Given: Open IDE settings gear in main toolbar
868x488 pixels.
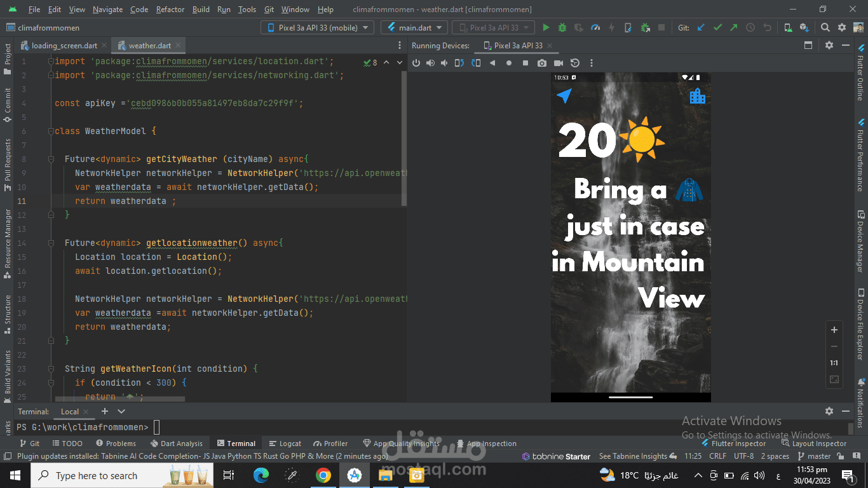Looking at the screenshot, I should point(842,27).
